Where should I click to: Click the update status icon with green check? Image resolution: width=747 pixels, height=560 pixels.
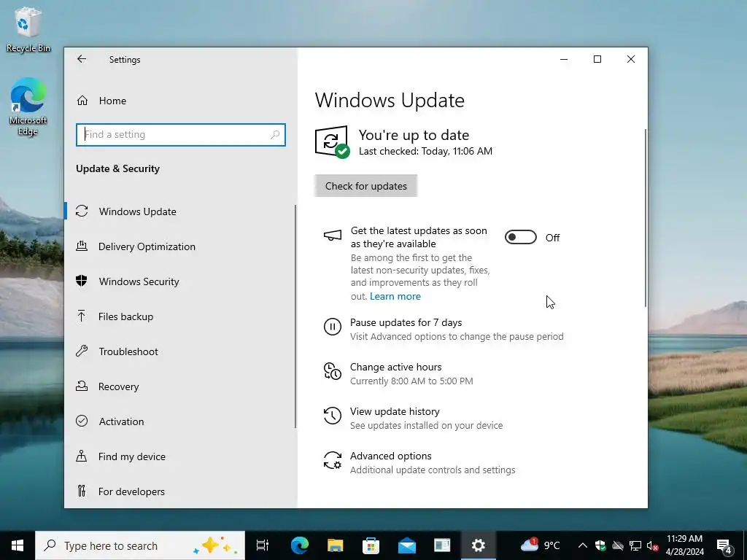tap(333, 142)
